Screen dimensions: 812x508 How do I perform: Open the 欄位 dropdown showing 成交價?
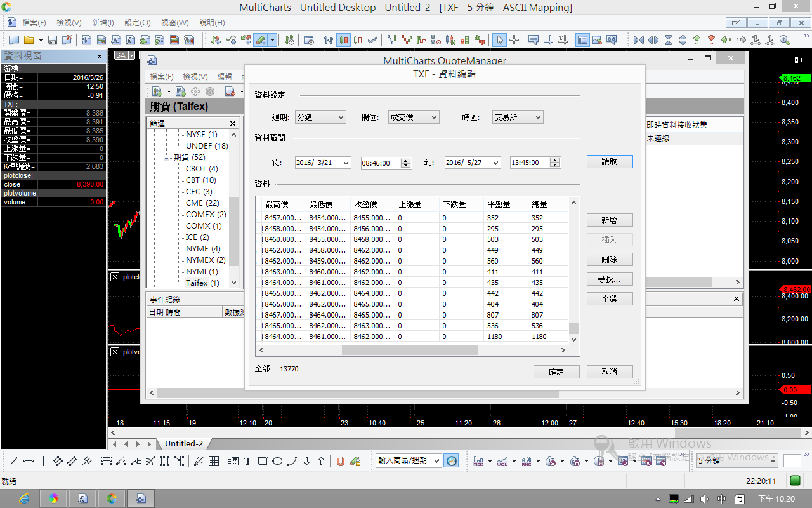coord(414,117)
